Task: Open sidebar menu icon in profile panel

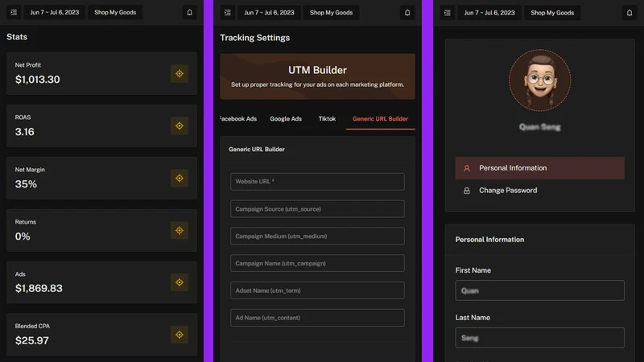Action: coord(448,13)
